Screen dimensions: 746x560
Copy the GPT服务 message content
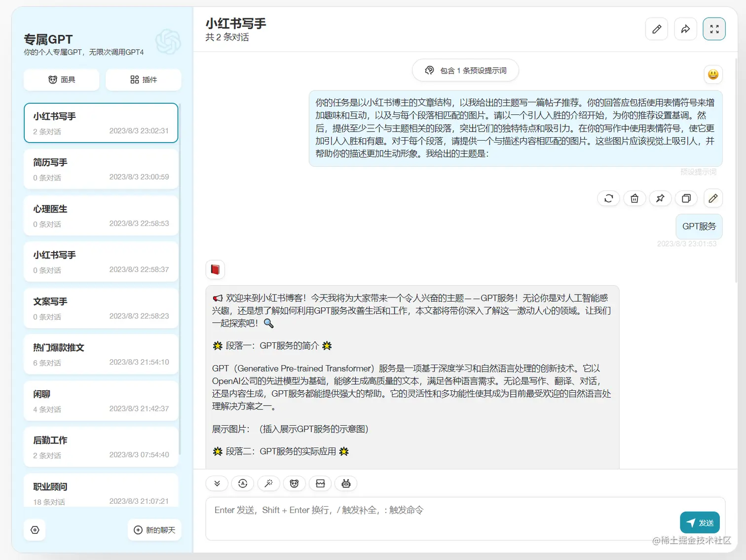click(686, 198)
